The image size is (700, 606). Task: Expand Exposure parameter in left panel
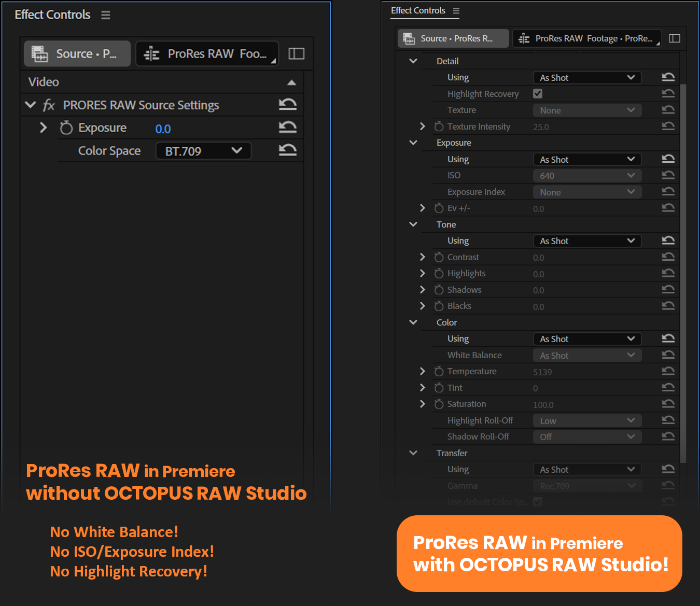[x=44, y=128]
